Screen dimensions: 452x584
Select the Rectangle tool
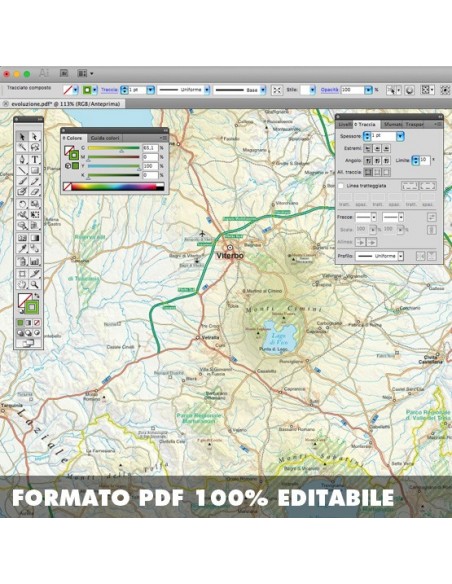[35, 171]
